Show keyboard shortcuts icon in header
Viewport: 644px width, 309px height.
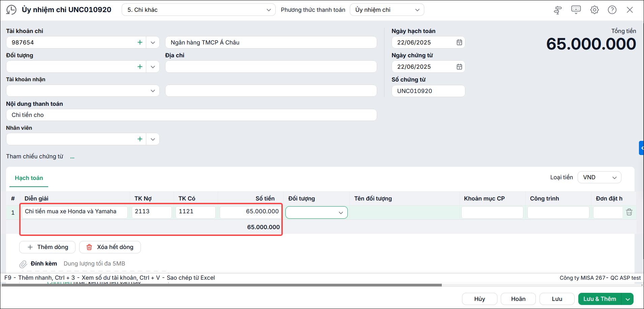[576, 10]
